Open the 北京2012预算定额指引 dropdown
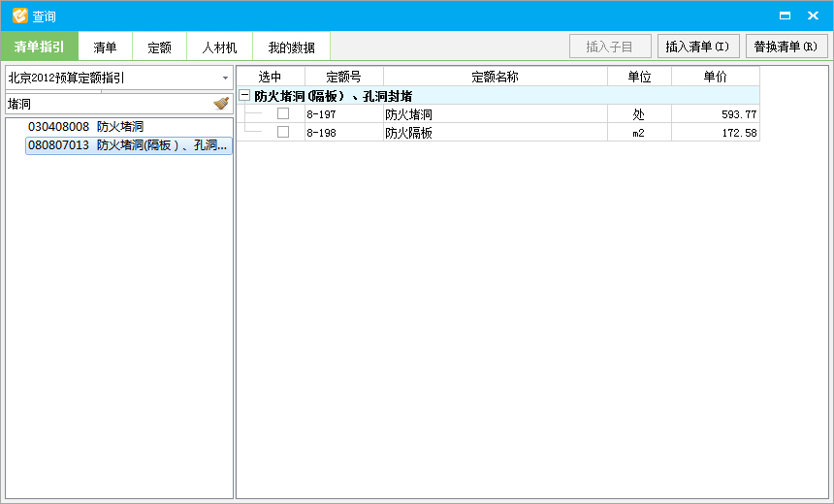The image size is (834, 504). 226,79
